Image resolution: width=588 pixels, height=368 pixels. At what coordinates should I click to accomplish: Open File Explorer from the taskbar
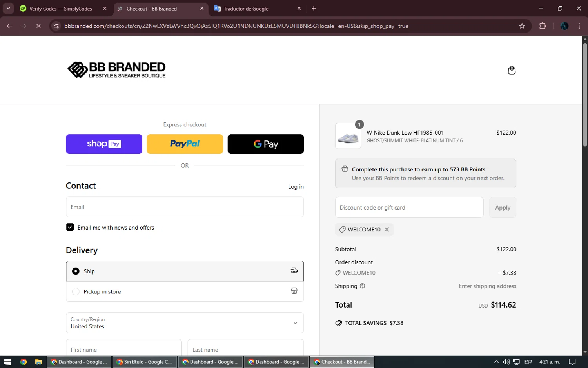click(x=38, y=362)
